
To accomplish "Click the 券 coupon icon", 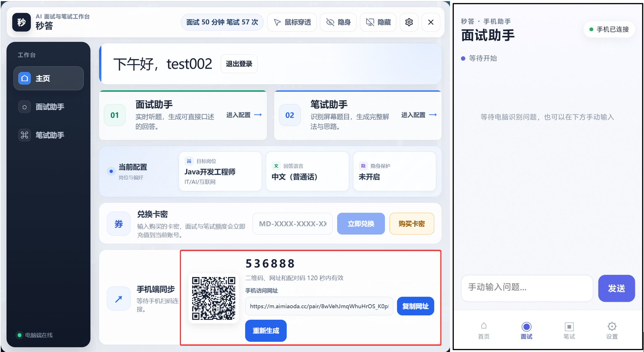I will pyautogui.click(x=119, y=224).
